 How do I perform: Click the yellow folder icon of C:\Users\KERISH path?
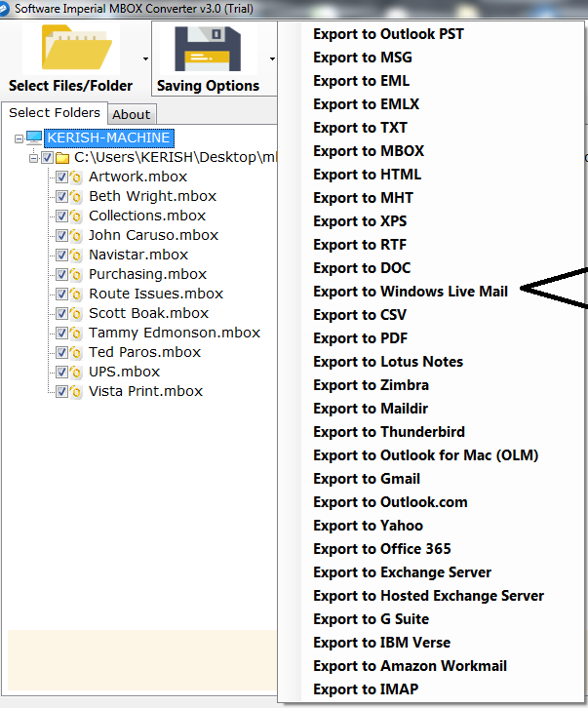(62, 158)
